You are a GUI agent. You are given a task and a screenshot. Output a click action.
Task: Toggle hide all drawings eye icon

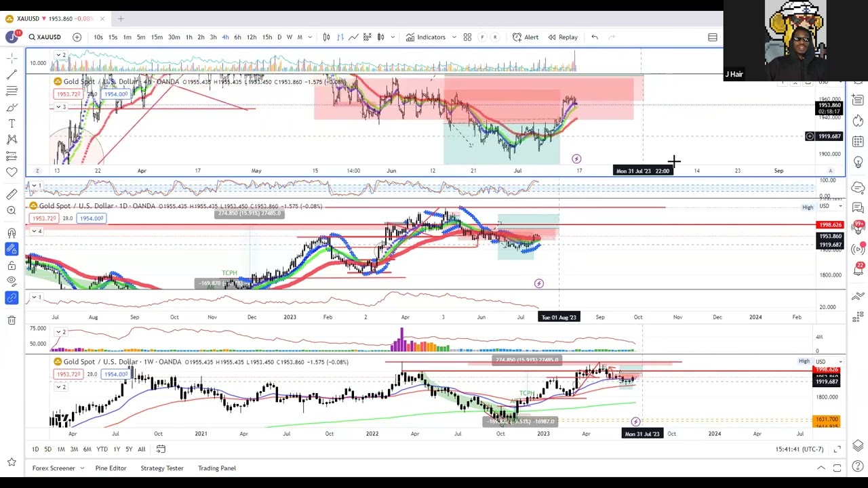[x=12, y=281]
